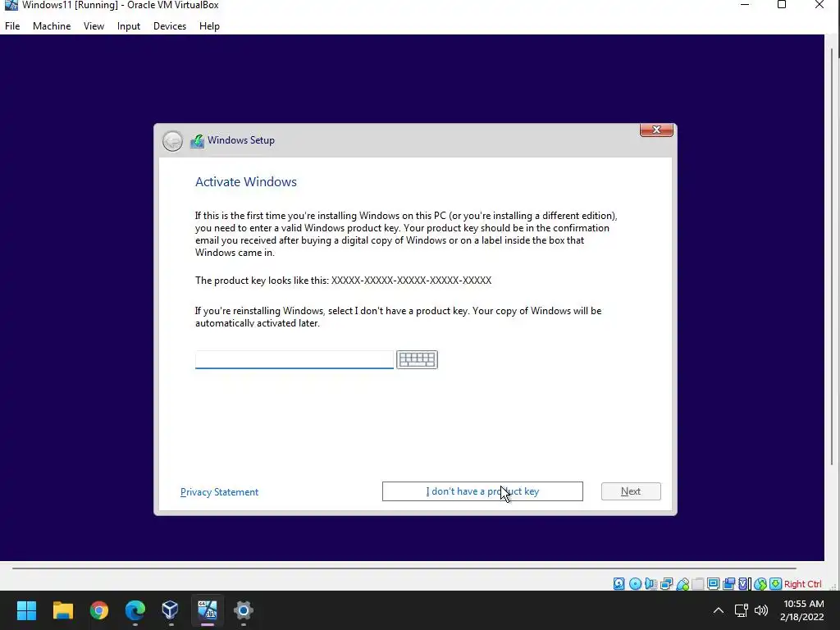Image resolution: width=840 pixels, height=630 pixels.
Task: Launch Google Chrome from the taskbar
Action: click(99, 609)
